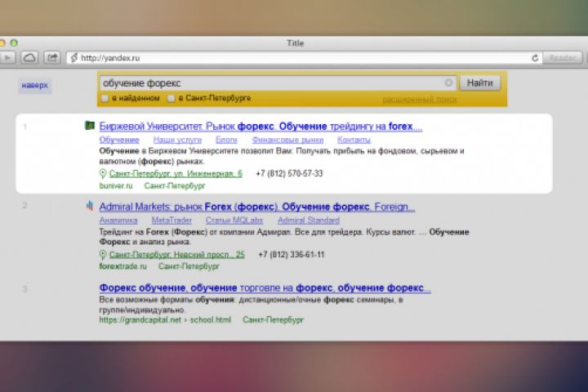This screenshot has width=588, height=392.
Task: Enable the в найденном checkbox
Action: 105,98
